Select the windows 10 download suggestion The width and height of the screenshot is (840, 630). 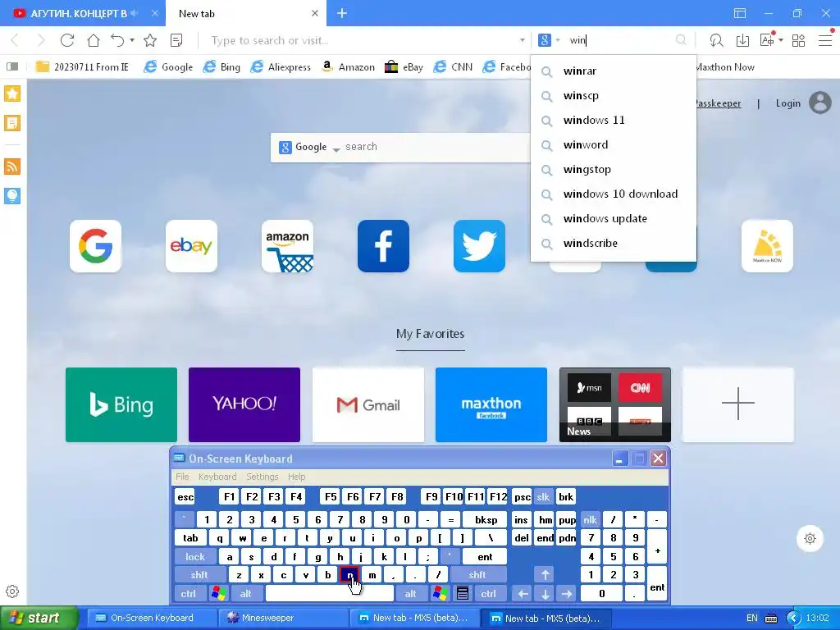[614, 194]
